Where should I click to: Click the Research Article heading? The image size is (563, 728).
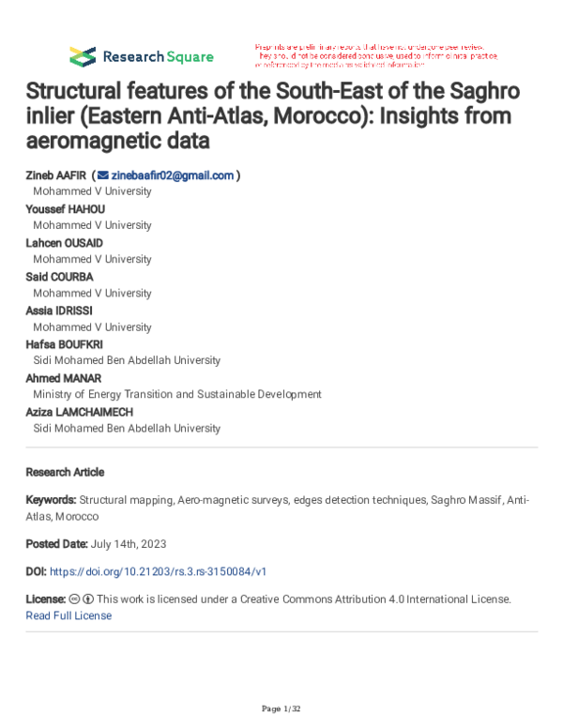pos(65,472)
